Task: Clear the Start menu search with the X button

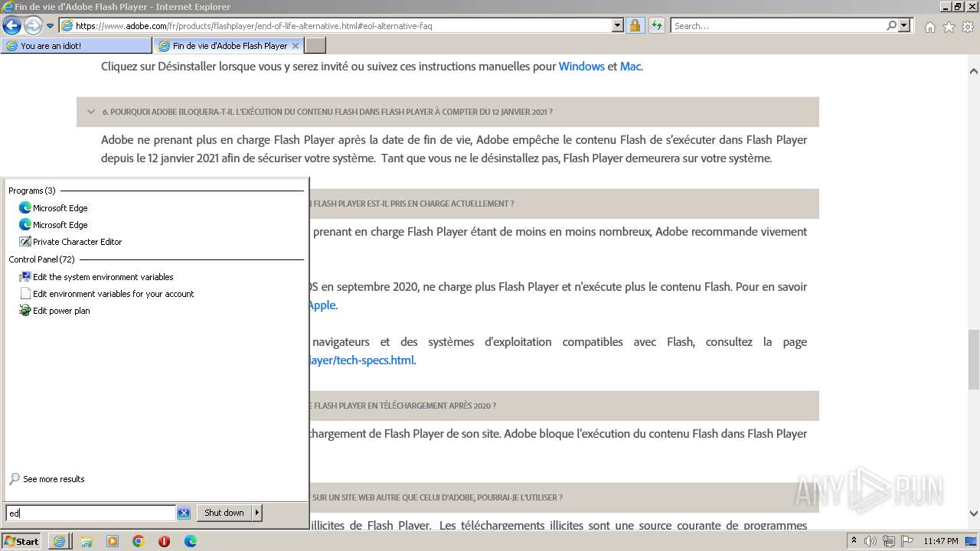Action: click(x=184, y=514)
